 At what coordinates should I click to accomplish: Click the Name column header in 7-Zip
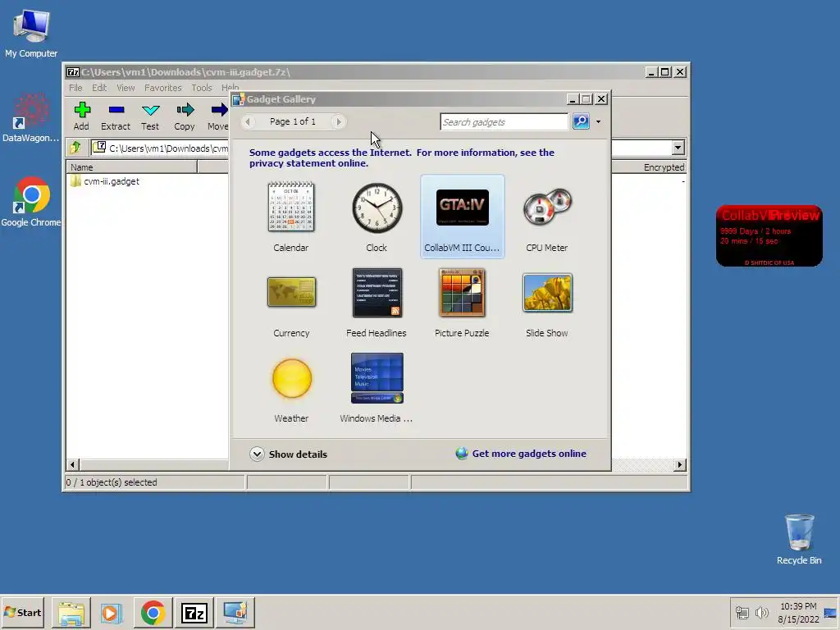pos(132,167)
